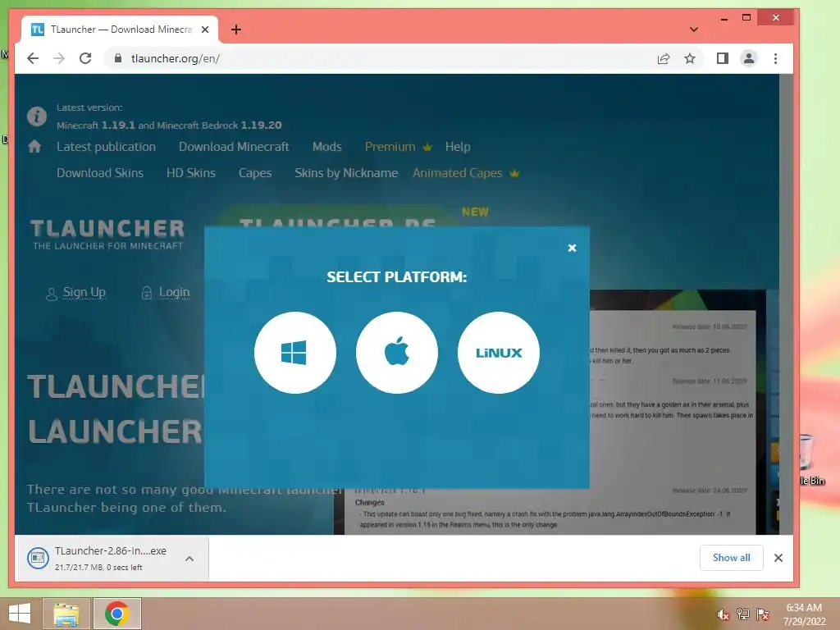This screenshot has height=630, width=840.
Task: Go forward to next page
Action: 59,58
